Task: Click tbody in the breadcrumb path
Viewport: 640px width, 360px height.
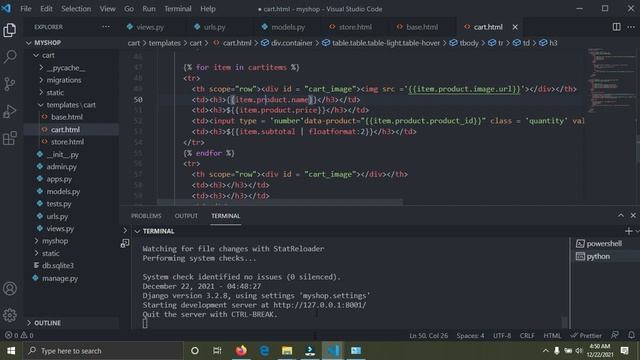Action: point(469,43)
